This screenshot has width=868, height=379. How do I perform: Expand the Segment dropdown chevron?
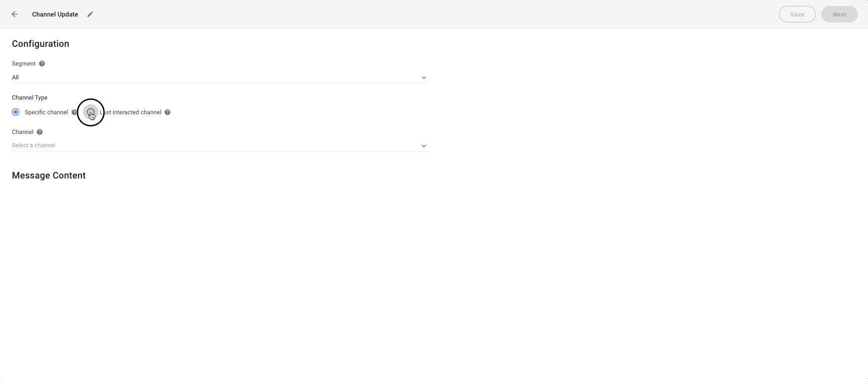coord(424,78)
